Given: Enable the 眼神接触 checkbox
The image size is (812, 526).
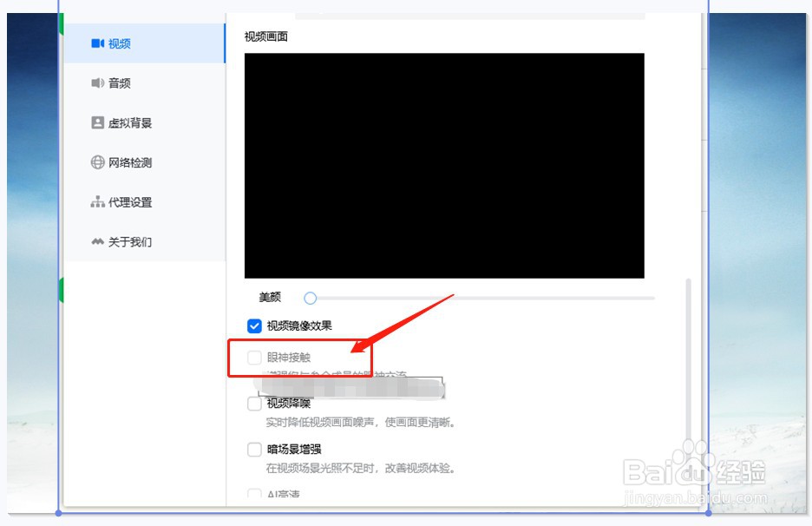Looking at the screenshot, I should (254, 357).
